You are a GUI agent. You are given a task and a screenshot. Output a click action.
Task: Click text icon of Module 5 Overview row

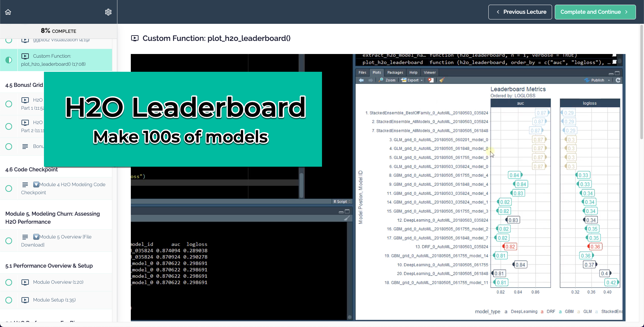pos(25,237)
